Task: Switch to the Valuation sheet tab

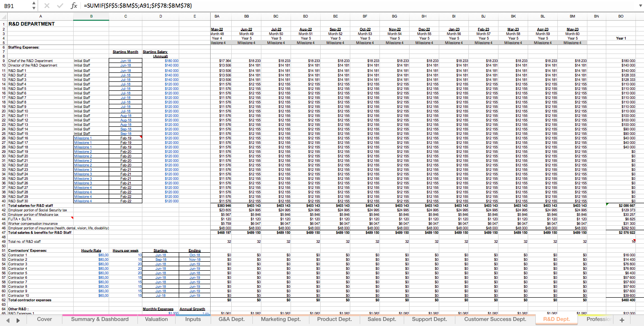Action: tap(156, 319)
